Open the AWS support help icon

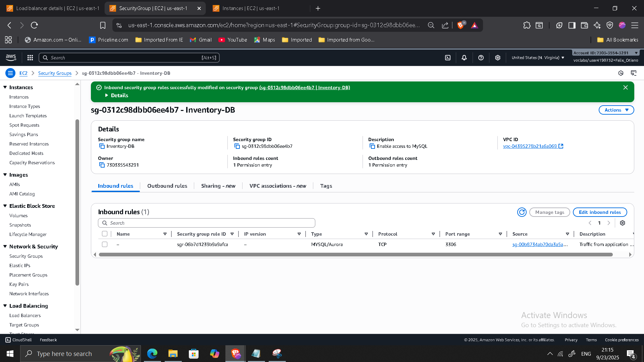[x=481, y=58]
